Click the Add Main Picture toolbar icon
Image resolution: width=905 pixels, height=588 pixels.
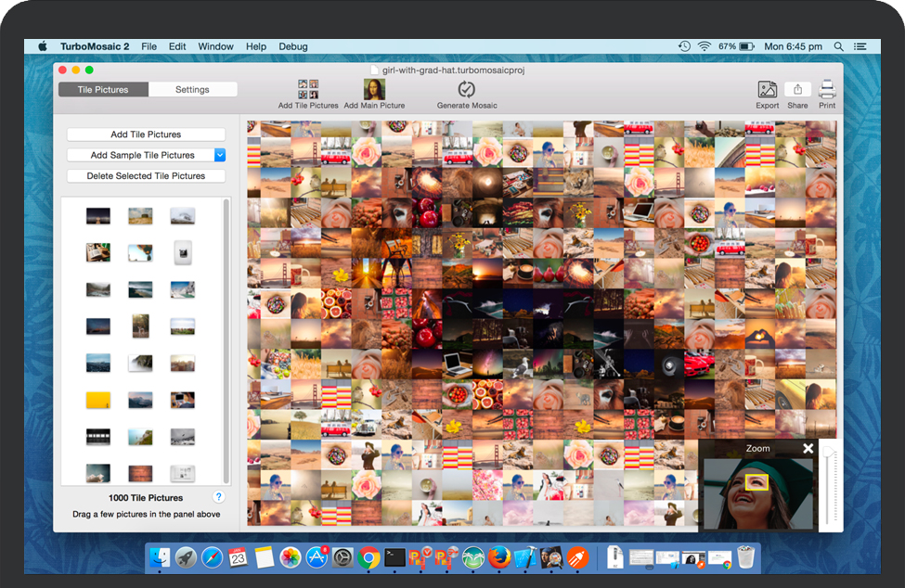click(374, 90)
